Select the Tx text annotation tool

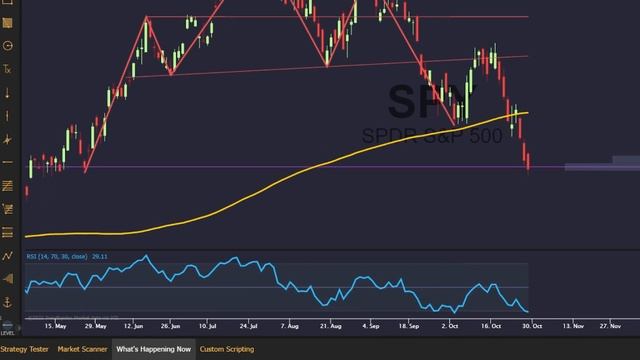(7, 69)
